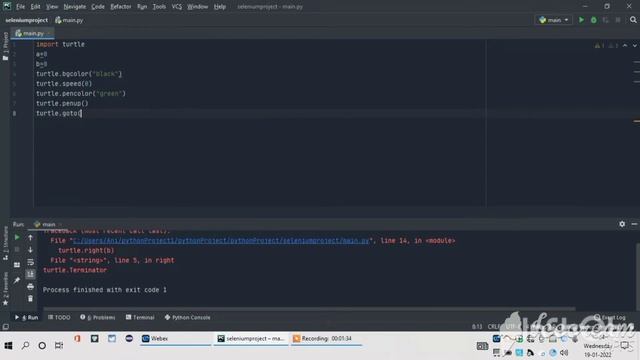
Task: Open the Window menu
Action: point(198,7)
